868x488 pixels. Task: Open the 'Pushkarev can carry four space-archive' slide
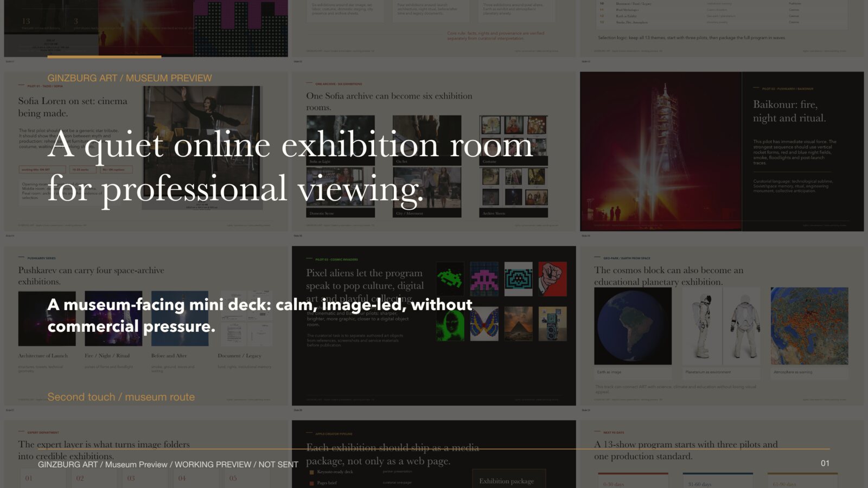[x=146, y=326]
